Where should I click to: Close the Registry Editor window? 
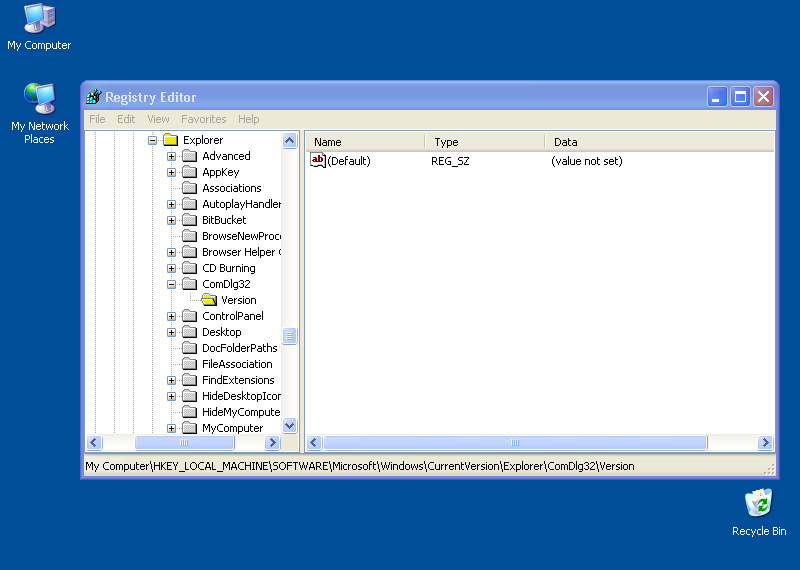pos(763,96)
